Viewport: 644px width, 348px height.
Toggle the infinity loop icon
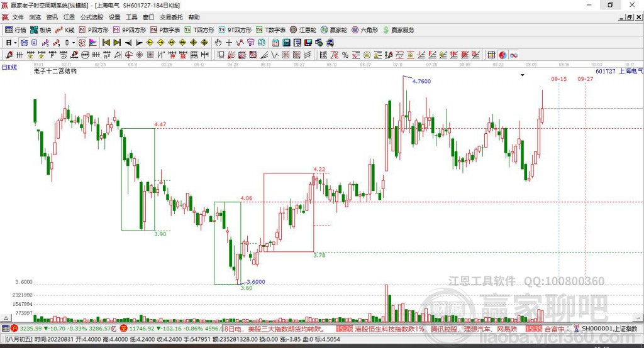(514, 55)
